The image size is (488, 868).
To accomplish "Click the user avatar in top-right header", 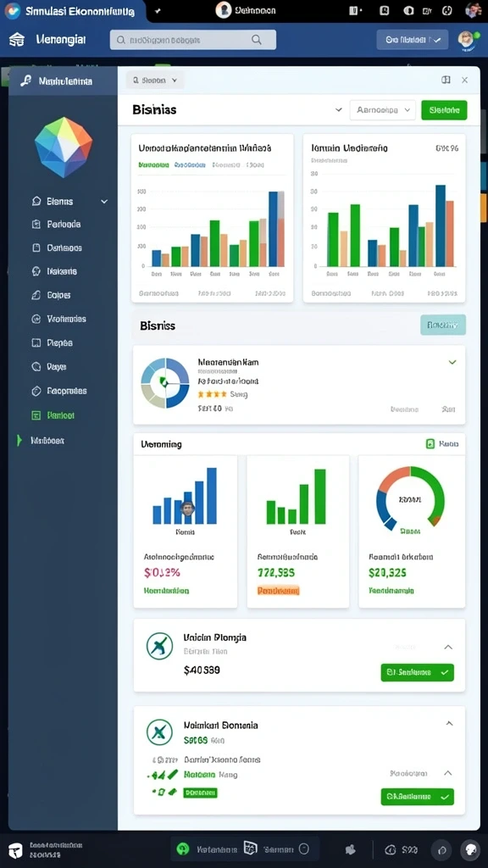I will (x=467, y=40).
